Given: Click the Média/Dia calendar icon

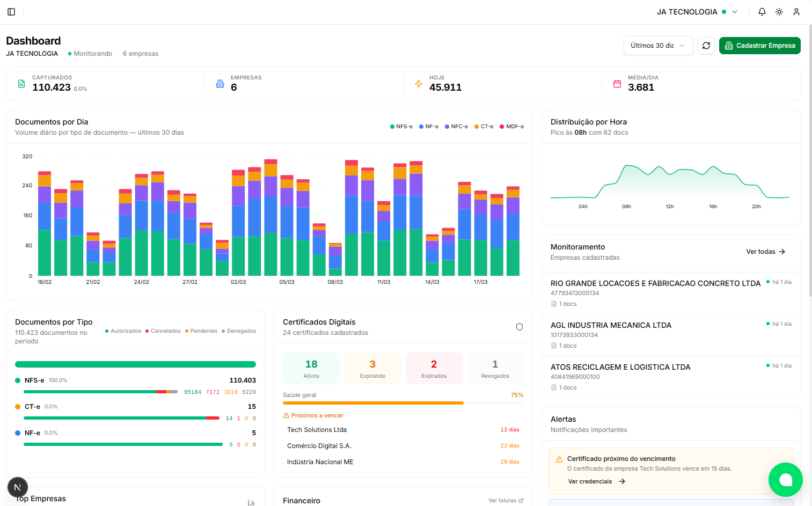Looking at the screenshot, I should coord(617,84).
